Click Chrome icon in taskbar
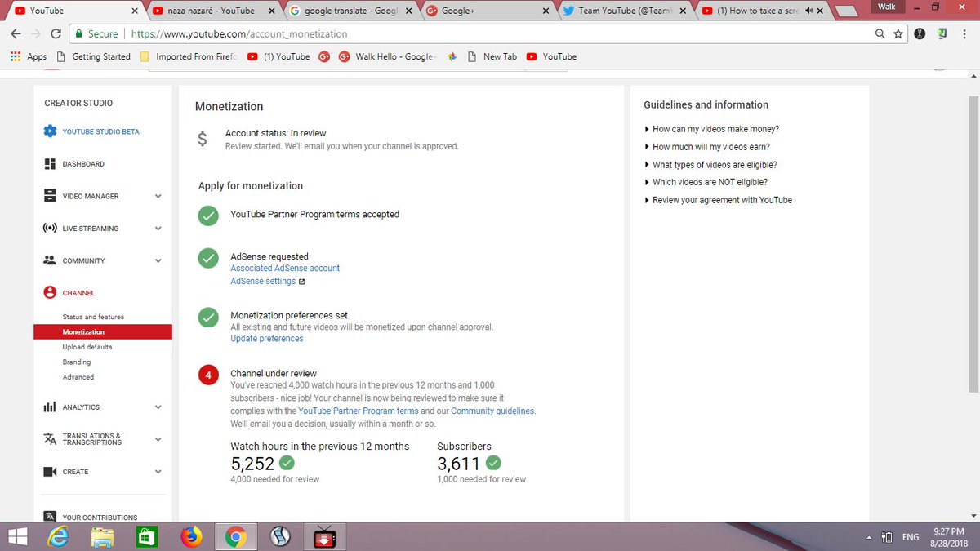This screenshot has width=980, height=551. [x=236, y=536]
